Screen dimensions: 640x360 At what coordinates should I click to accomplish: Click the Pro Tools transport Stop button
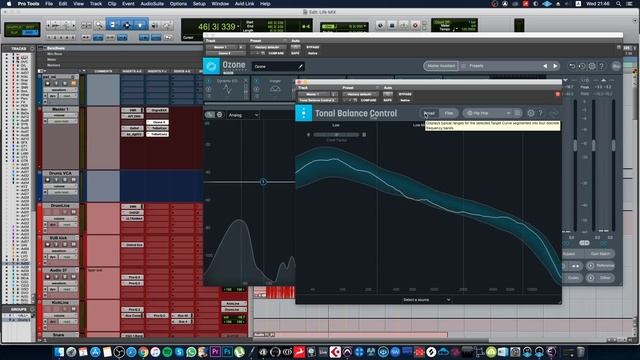click(392, 25)
